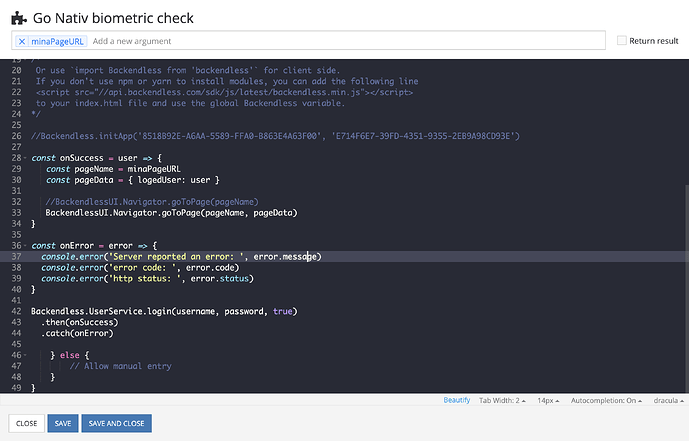This screenshot has height=441, width=689.
Task: Open the dracula theme dropdown
Action: 668,401
